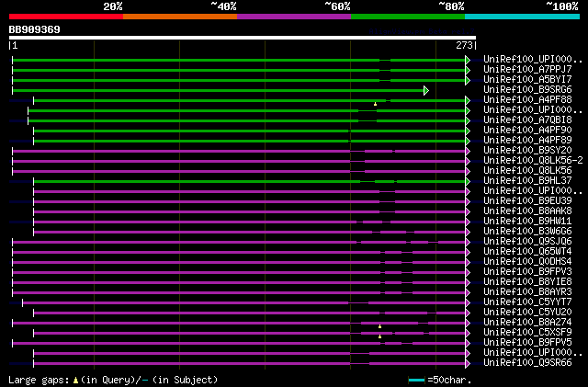Screen dimensions: 588x387
Task: Click the arrowhead at the end of Q9SR66 row
Action: [468, 364]
